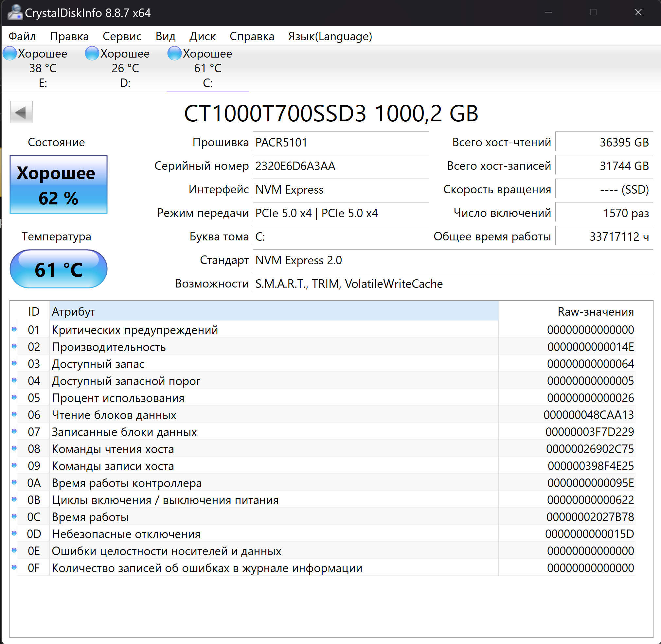Viewport: 661px width, 644px height.
Task: Select row 0F Количество записей об ошибках
Action: pos(323,568)
